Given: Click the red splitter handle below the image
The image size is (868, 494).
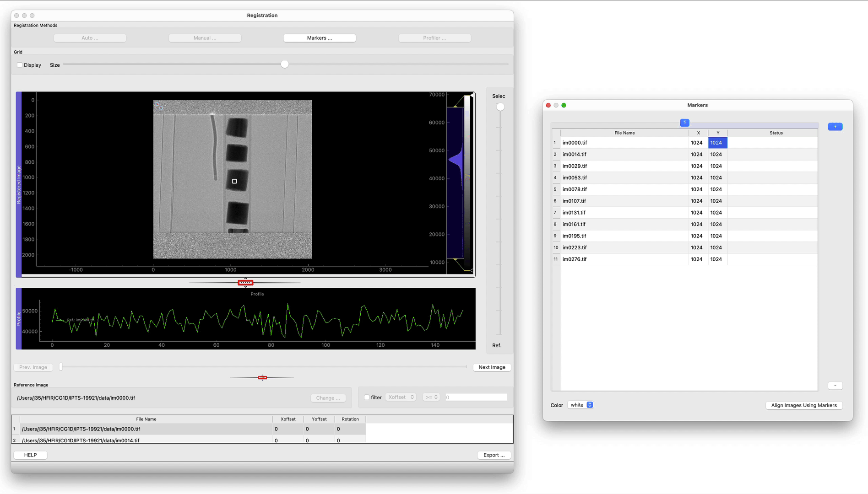Looking at the screenshot, I should [245, 283].
